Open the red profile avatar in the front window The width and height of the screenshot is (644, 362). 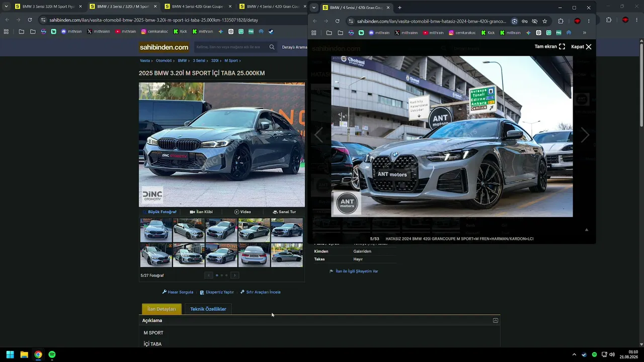[x=577, y=21]
